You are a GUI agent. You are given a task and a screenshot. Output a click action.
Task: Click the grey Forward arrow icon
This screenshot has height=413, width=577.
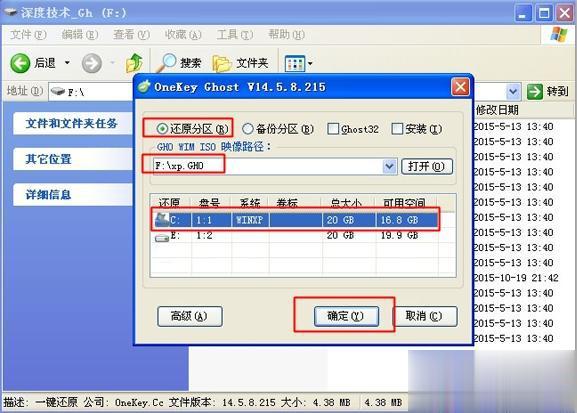coord(92,63)
